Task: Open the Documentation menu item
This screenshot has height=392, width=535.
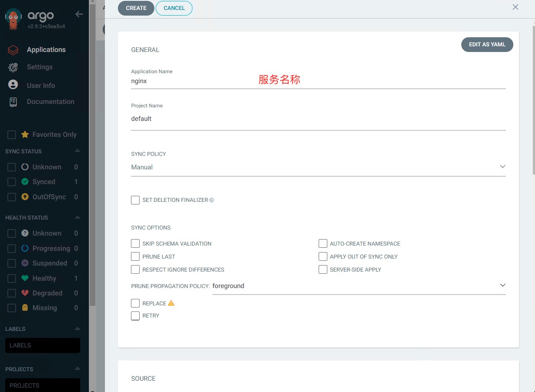Action: pyautogui.click(x=50, y=102)
